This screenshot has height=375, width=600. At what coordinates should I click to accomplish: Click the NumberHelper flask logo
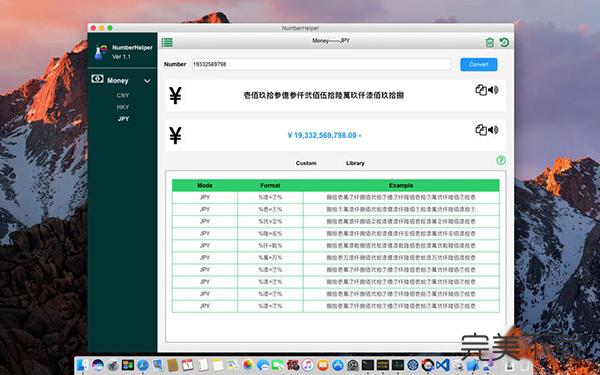pos(101,52)
